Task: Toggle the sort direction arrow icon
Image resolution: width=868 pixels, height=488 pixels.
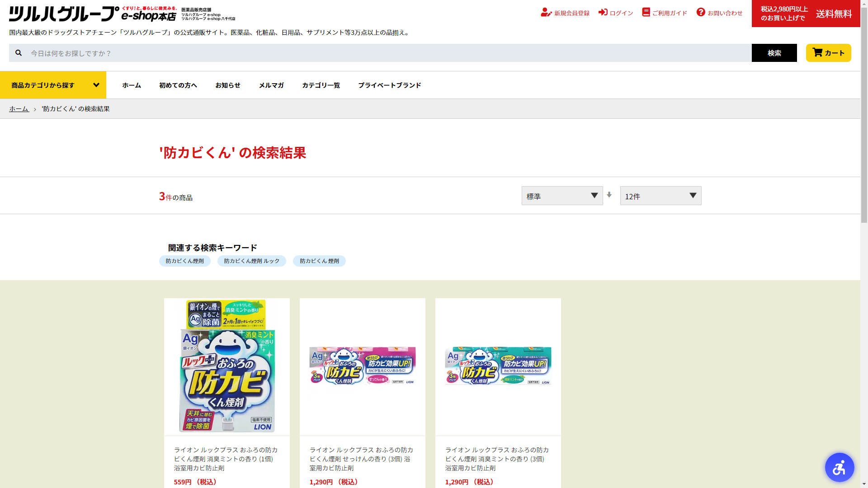Action: pyautogui.click(x=609, y=195)
